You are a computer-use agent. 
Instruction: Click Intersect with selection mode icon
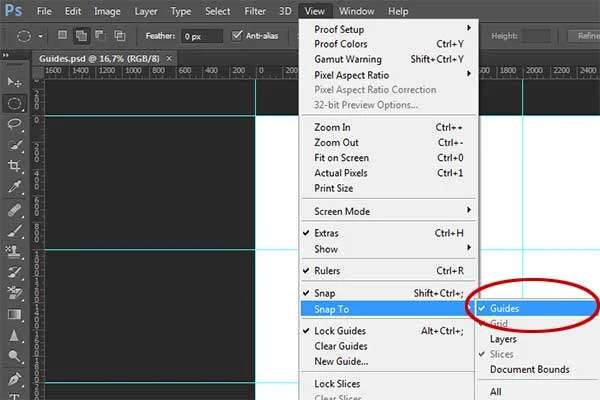point(120,36)
